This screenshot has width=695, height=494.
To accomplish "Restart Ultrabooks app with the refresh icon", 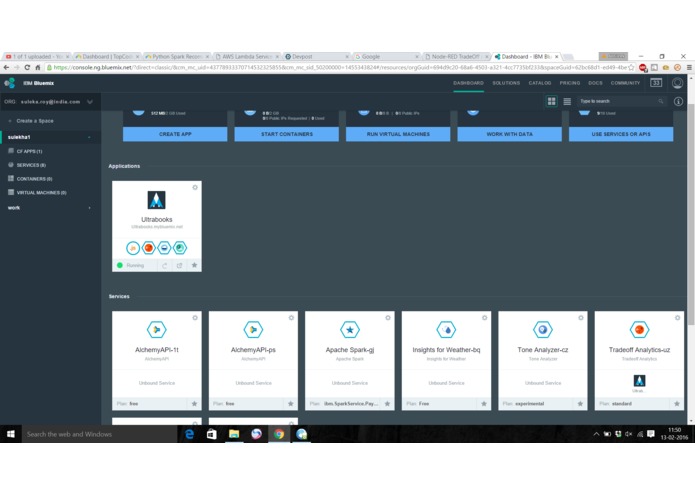I will pyautogui.click(x=164, y=265).
